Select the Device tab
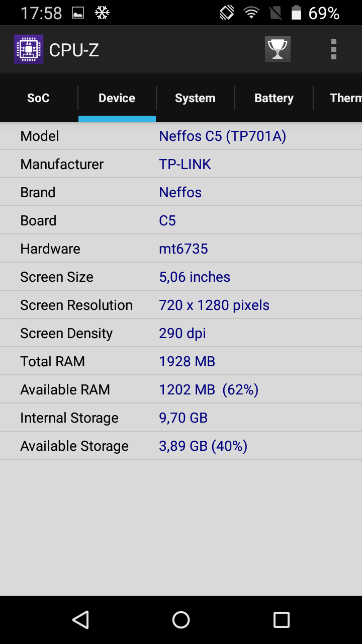The image size is (362, 644). pos(117,98)
